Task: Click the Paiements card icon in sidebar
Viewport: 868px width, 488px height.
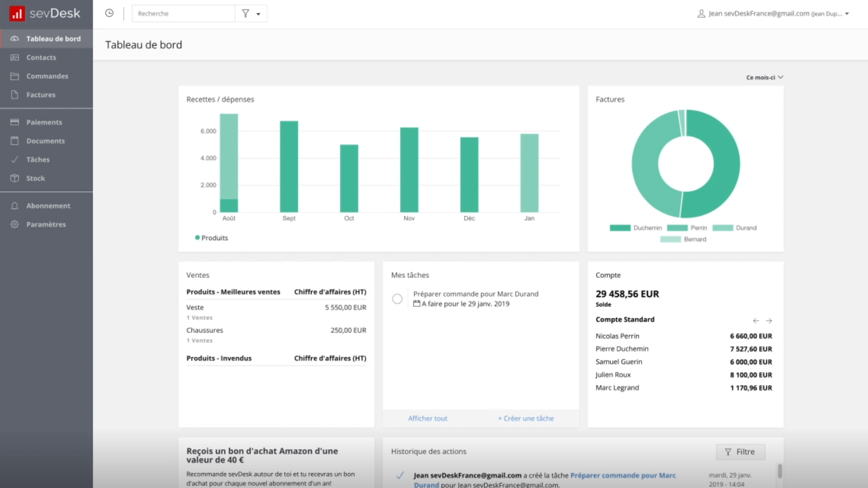Action: (x=14, y=122)
